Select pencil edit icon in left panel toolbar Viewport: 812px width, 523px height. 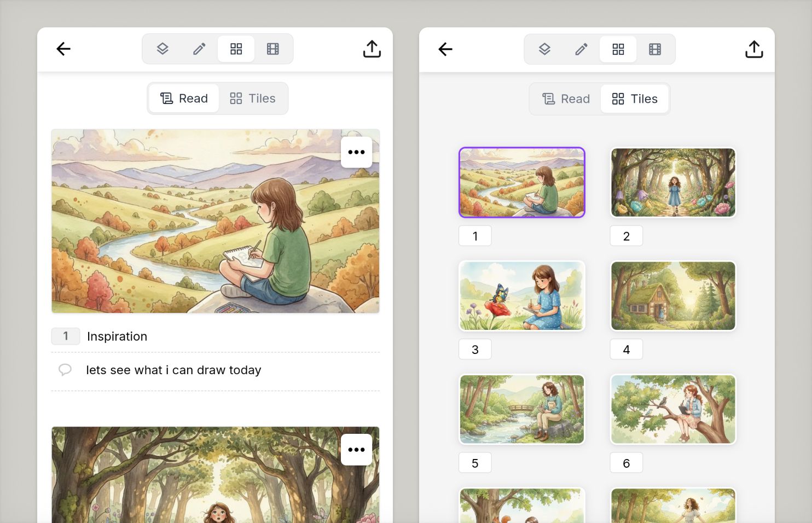tap(199, 49)
